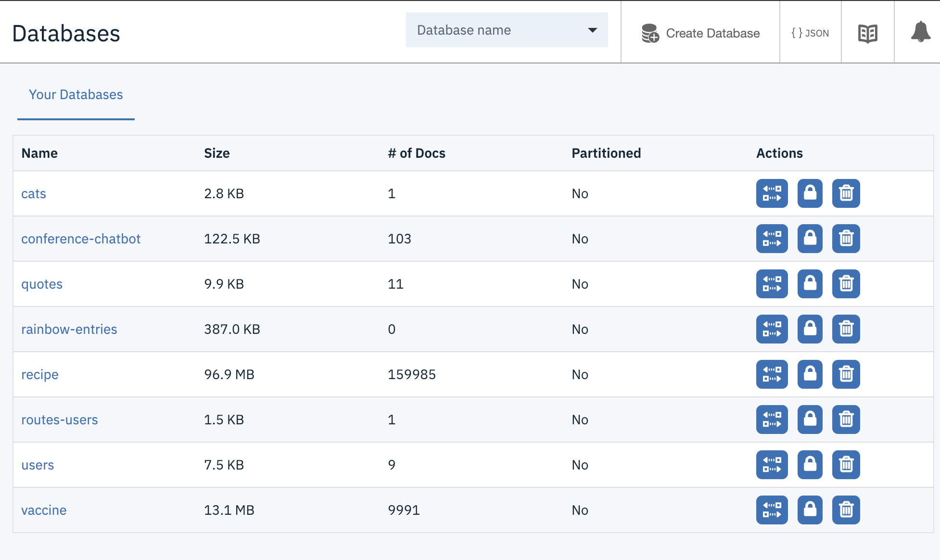
Task: Open the recipe database link
Action: pyautogui.click(x=40, y=374)
